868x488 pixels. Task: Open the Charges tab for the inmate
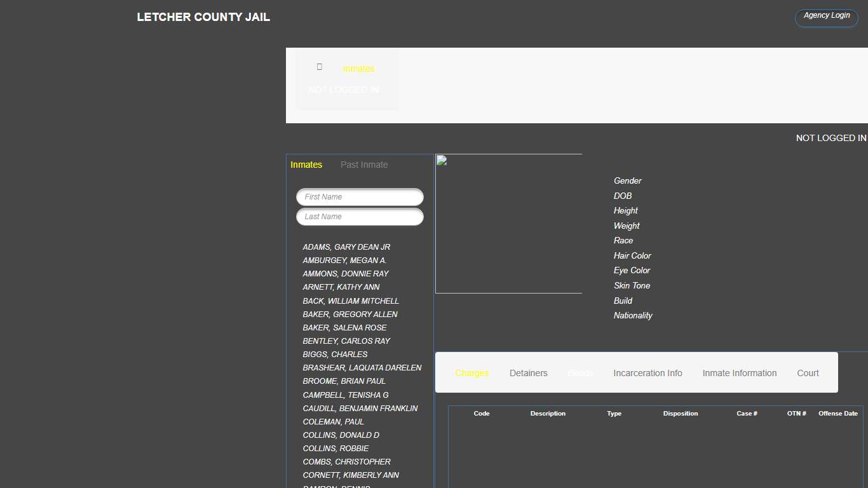pyautogui.click(x=471, y=373)
